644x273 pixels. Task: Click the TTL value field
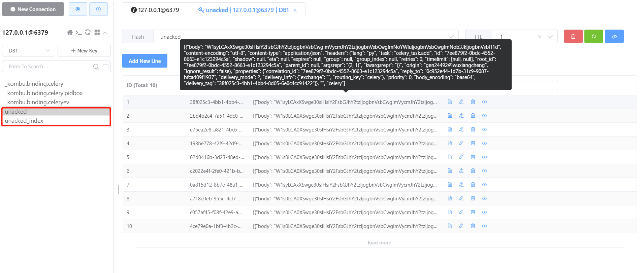pos(515,36)
